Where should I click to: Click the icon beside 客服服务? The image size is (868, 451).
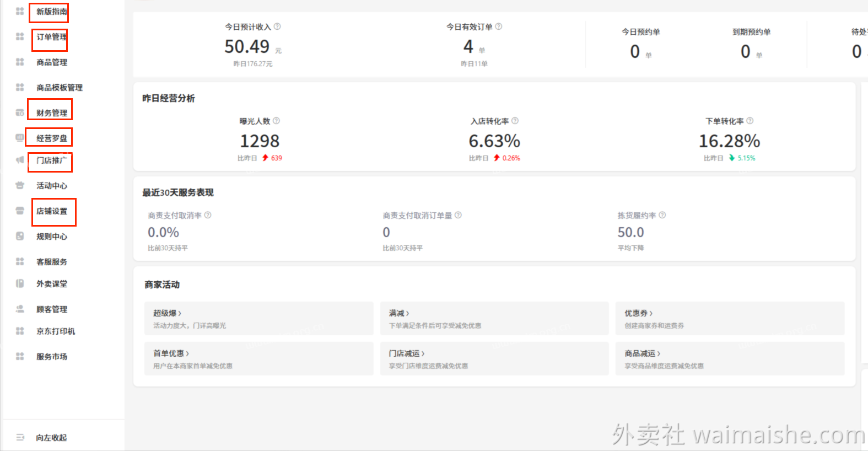[x=20, y=261]
